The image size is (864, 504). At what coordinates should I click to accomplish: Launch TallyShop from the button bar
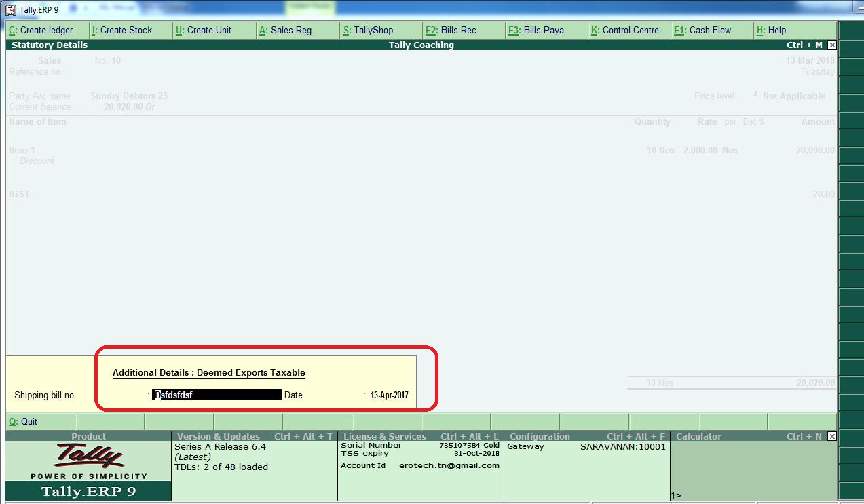tap(379, 31)
